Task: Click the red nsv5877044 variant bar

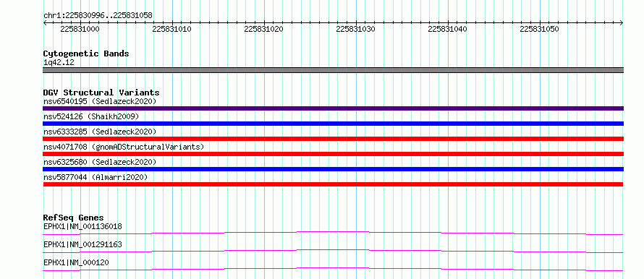Action: pyautogui.click(x=333, y=184)
